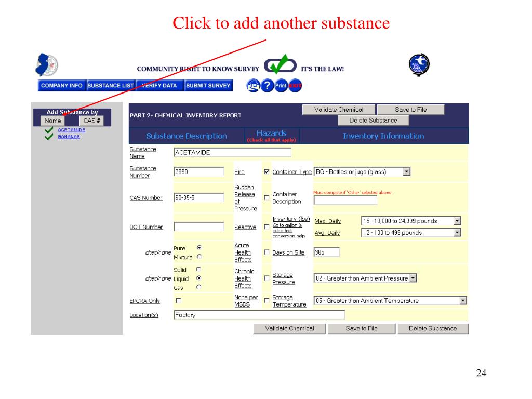Image resolution: width=532 pixels, height=399 pixels.
Task: Click the Days on Site field
Action: pos(326,252)
